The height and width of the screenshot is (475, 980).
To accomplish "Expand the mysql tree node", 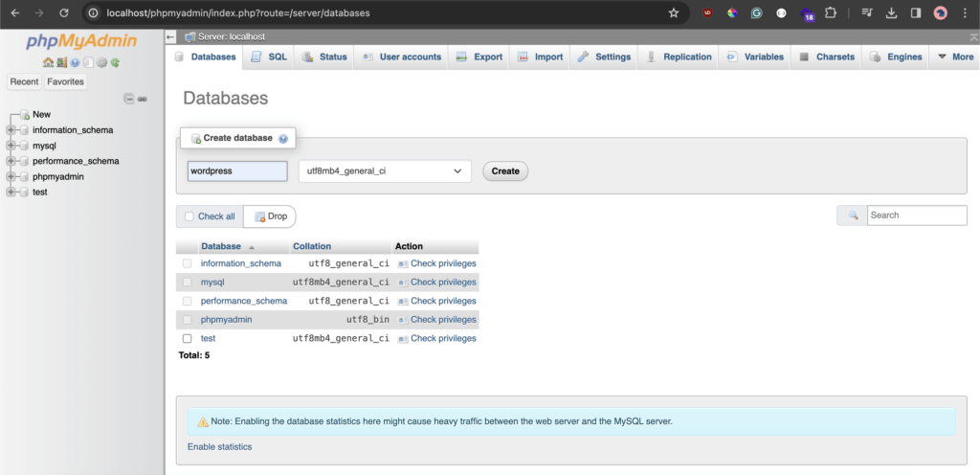I will pos(10,146).
